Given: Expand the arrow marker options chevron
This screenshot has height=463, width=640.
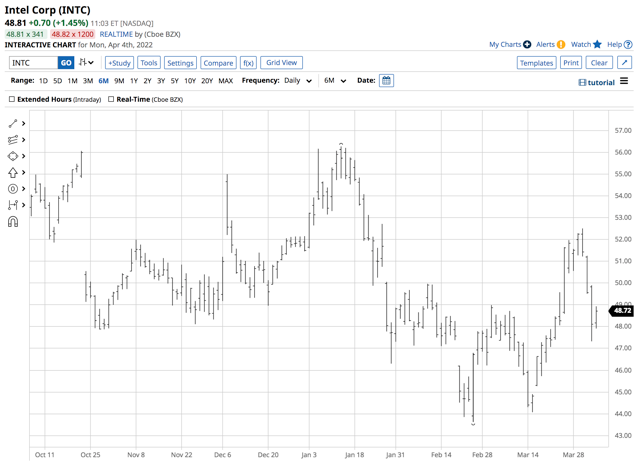Looking at the screenshot, I should (x=24, y=172).
